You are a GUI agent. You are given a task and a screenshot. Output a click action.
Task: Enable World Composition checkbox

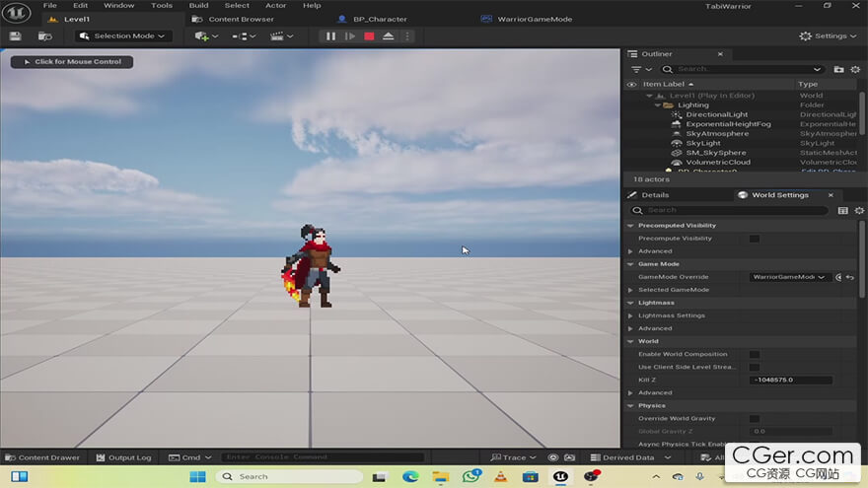pos(754,354)
